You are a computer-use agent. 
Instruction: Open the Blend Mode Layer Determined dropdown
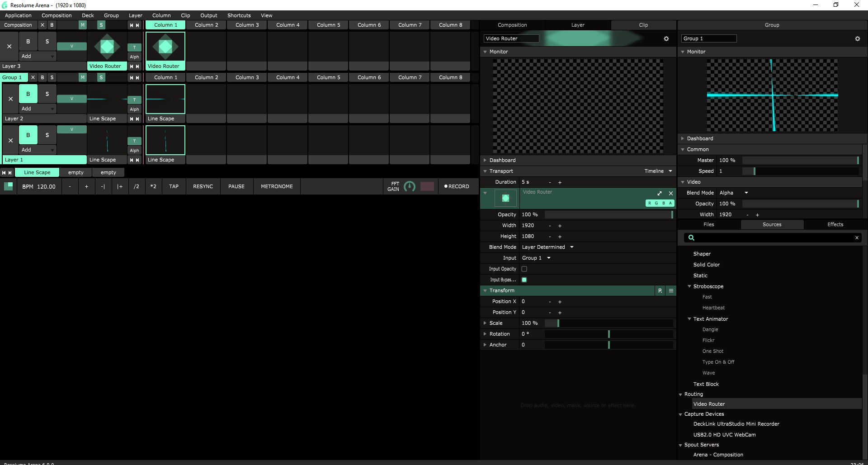click(547, 247)
